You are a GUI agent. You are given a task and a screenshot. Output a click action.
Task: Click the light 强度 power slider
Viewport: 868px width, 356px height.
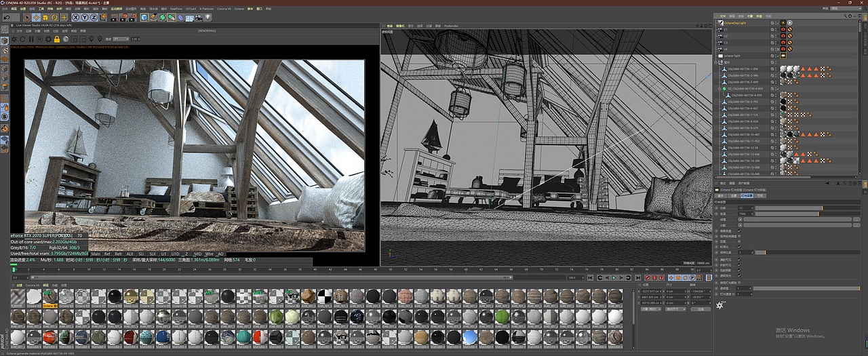(808, 208)
